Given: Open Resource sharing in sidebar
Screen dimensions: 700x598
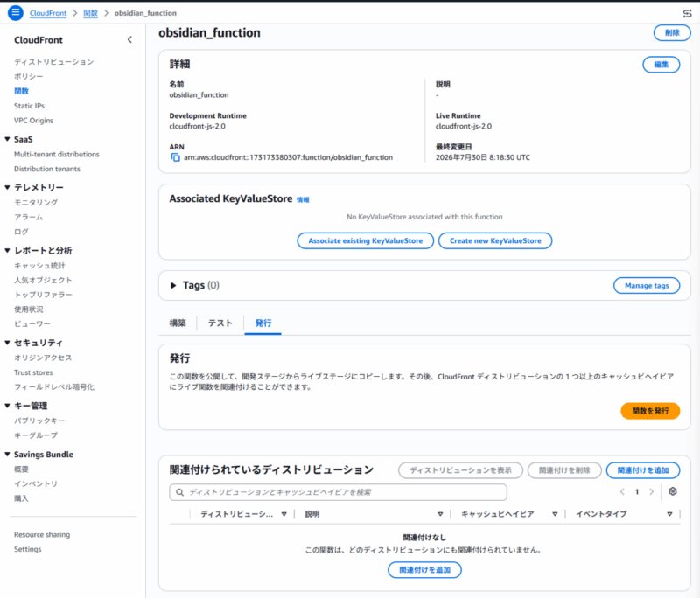Looking at the screenshot, I should pos(42,534).
